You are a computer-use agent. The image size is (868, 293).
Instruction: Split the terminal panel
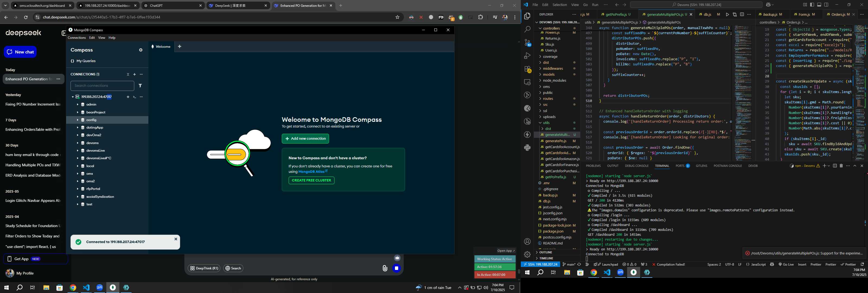click(835, 166)
